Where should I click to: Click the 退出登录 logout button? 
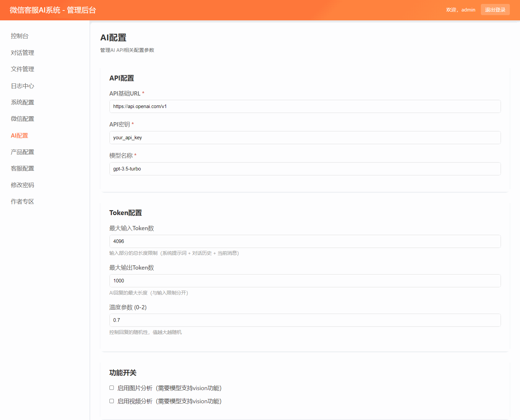(x=495, y=10)
